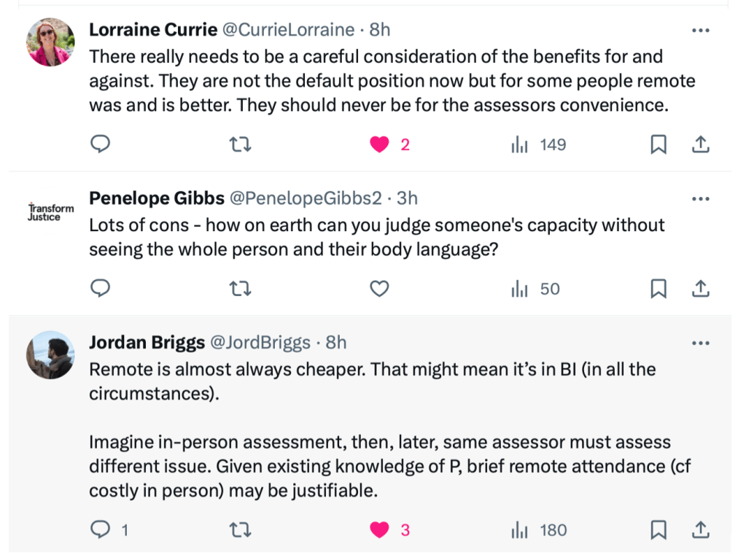The height and width of the screenshot is (560, 746).
Task: Open reply thread on Jordan Briggs' tweet
Action: tap(100, 530)
